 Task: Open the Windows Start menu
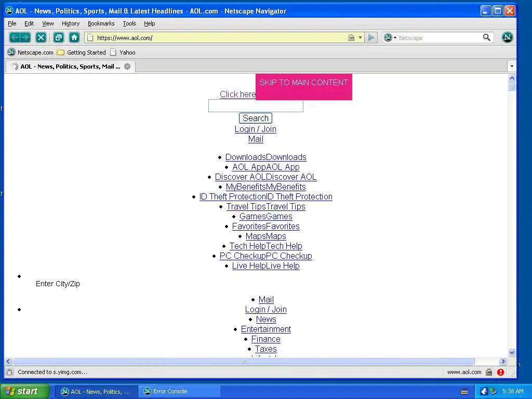[24, 391]
